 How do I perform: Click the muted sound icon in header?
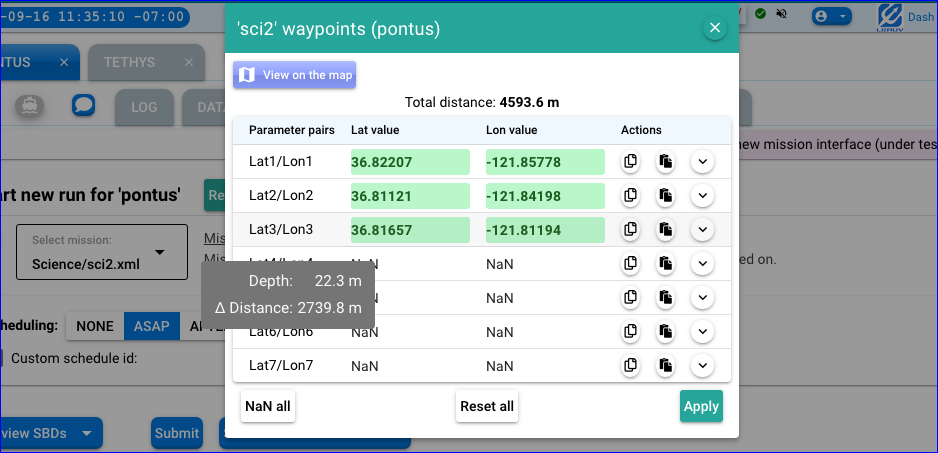click(780, 14)
